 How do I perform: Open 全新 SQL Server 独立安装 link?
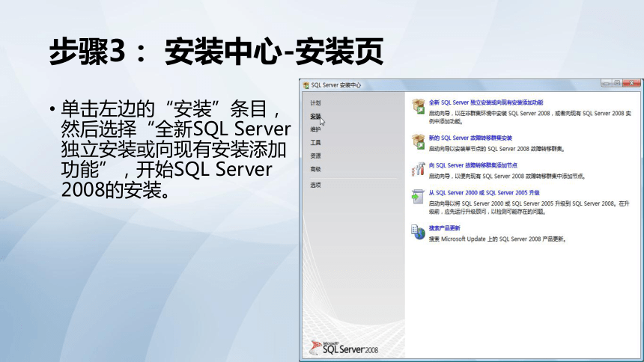[486, 102]
